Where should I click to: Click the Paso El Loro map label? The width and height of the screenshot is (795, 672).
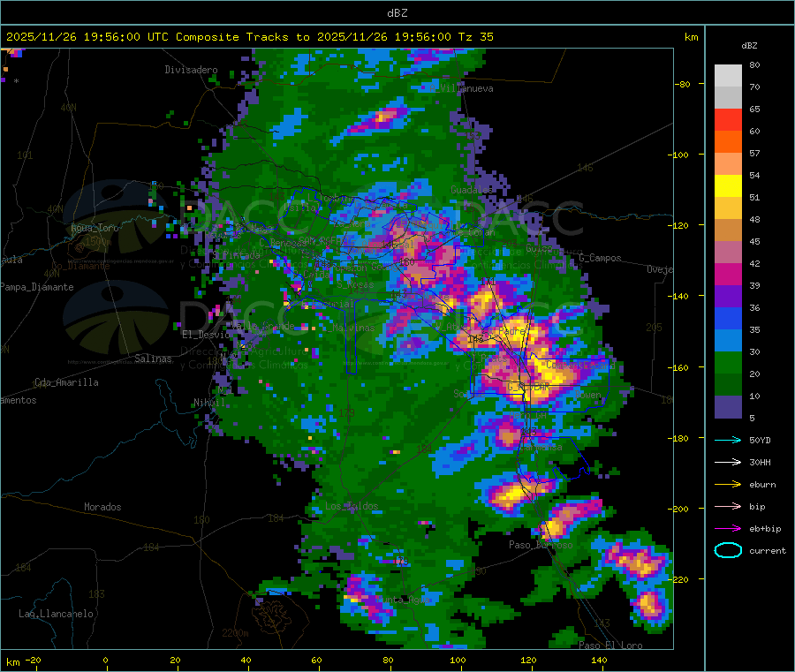(x=610, y=646)
